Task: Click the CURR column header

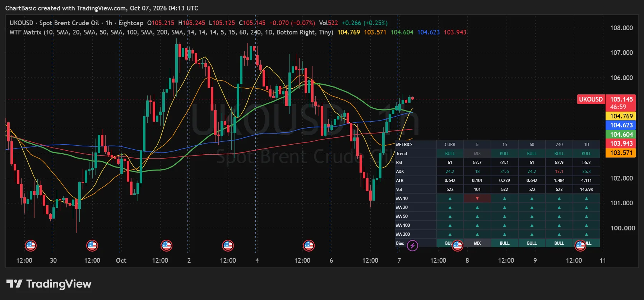Action: click(450, 145)
